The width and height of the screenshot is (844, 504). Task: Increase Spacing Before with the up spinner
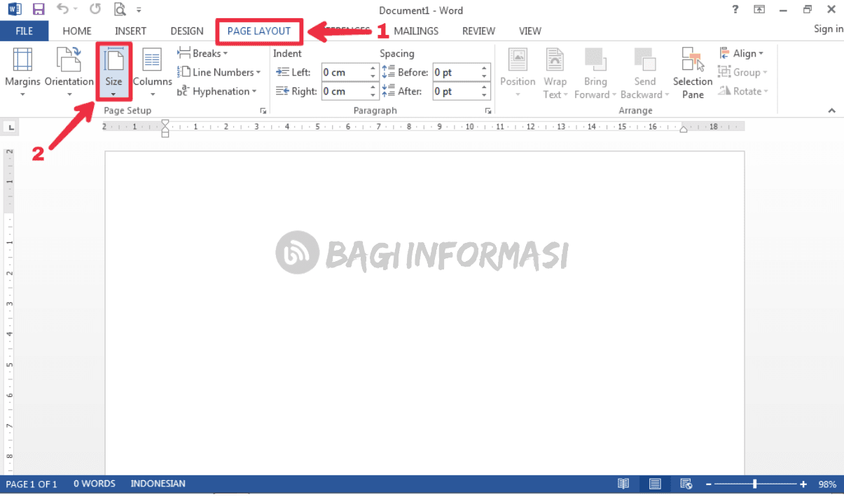pyautogui.click(x=484, y=69)
